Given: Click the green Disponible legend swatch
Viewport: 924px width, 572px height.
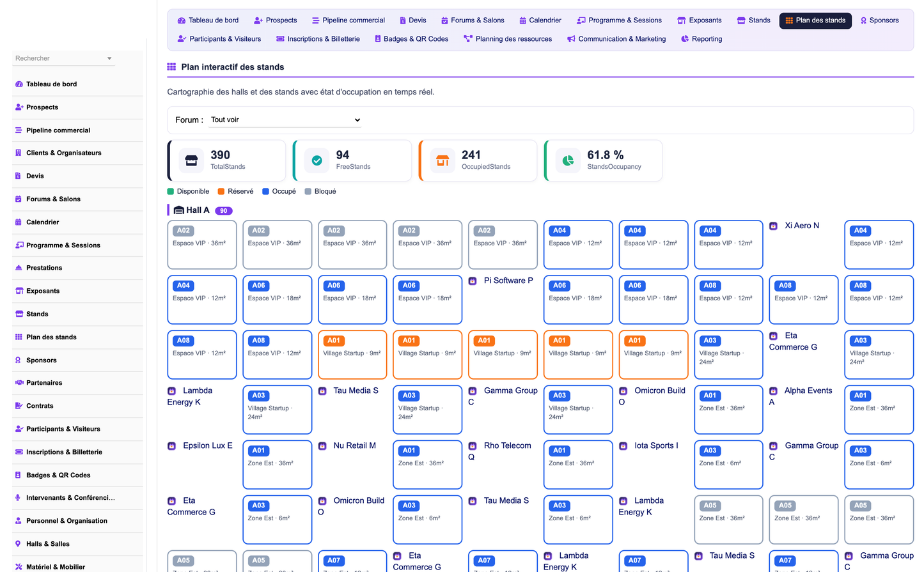Looking at the screenshot, I should (x=171, y=191).
